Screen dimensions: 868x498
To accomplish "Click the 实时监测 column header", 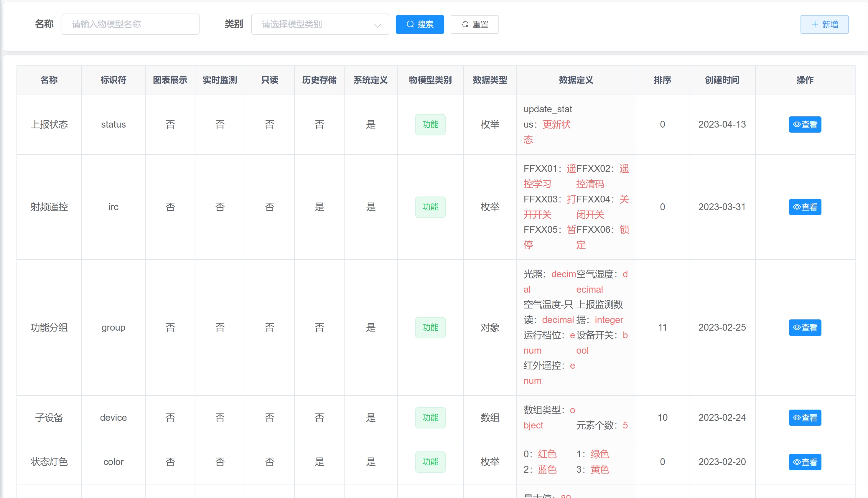I will [220, 80].
